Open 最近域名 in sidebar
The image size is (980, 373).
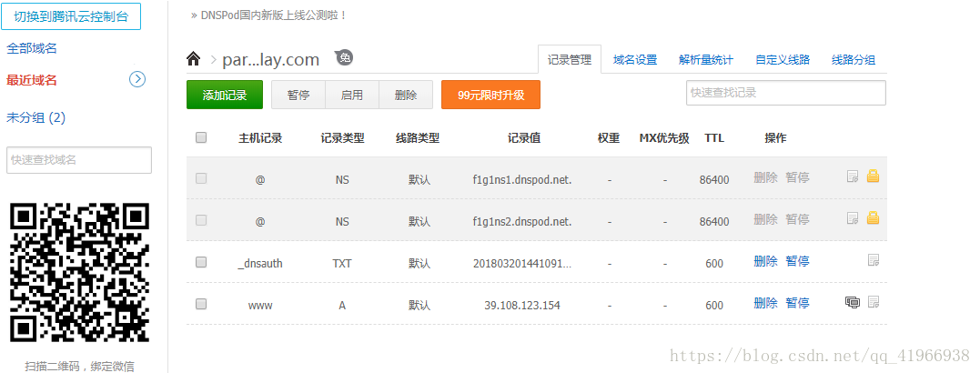(x=32, y=80)
